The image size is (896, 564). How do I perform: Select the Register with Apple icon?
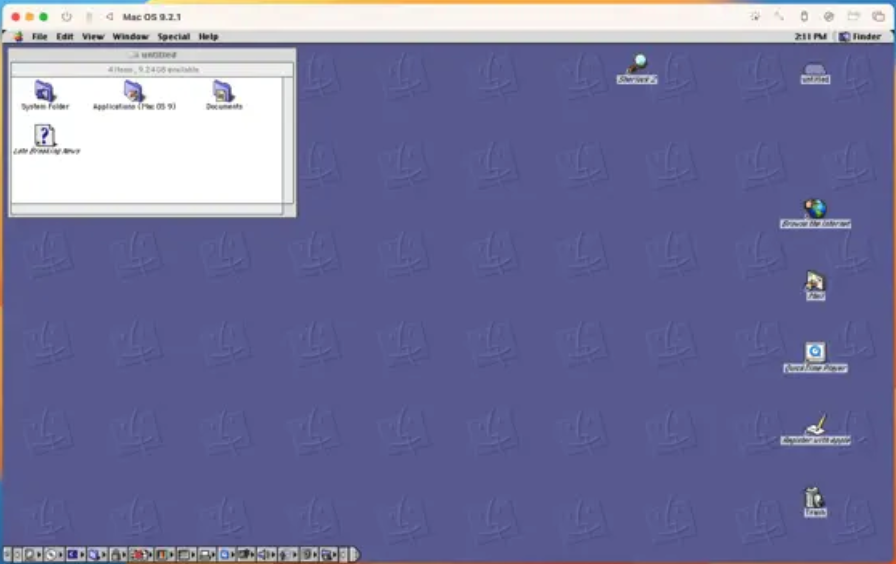tap(816, 425)
